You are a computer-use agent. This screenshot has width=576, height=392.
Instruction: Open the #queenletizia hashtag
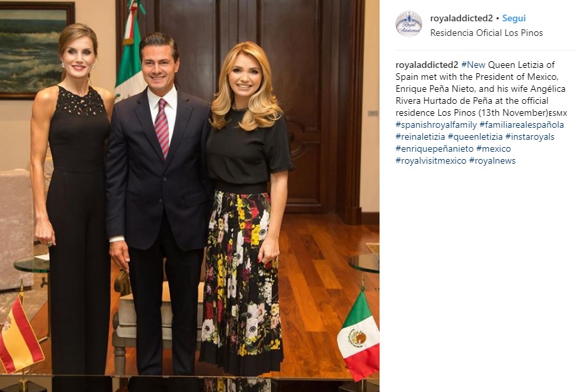click(x=475, y=136)
